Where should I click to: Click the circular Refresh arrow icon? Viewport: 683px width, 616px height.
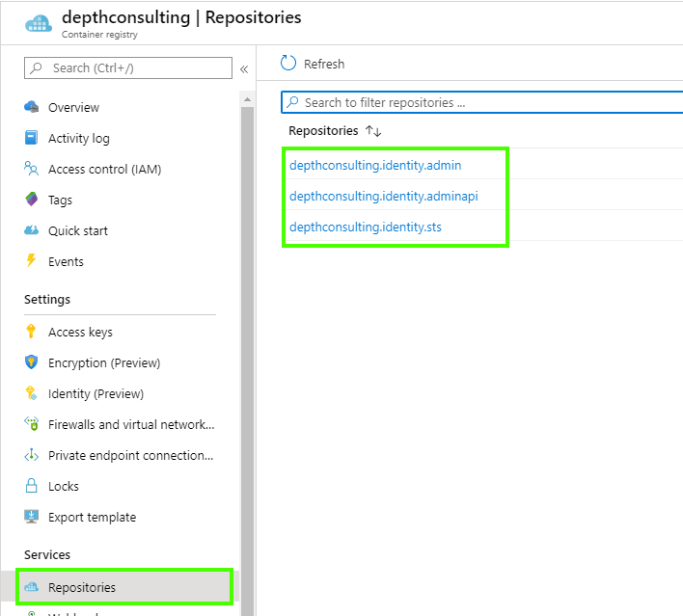point(288,63)
